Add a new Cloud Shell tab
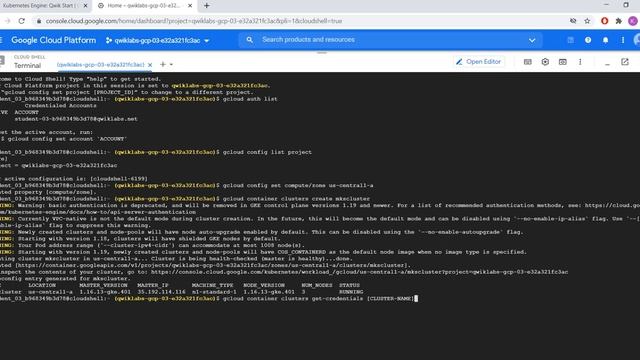The width and height of the screenshot is (640, 360). pyautogui.click(x=162, y=64)
